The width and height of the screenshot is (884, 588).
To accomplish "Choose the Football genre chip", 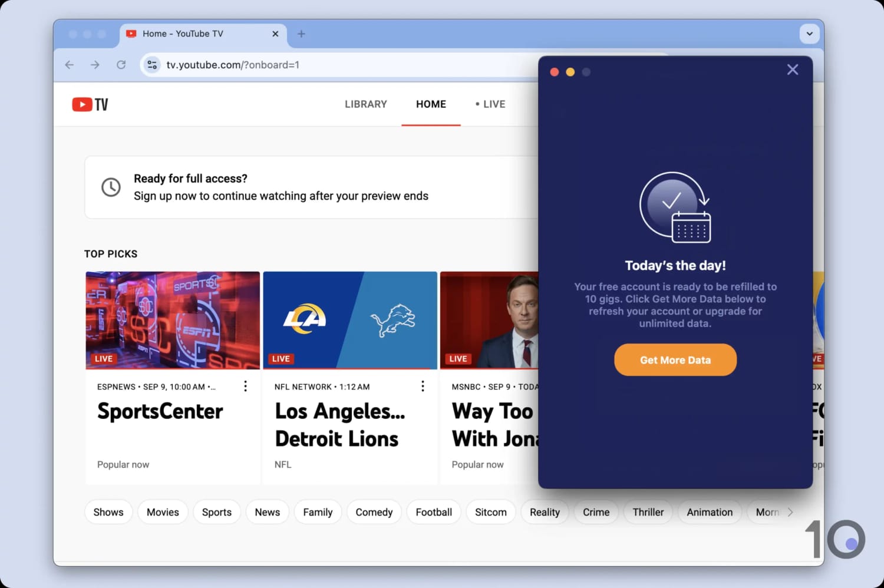I will click(434, 512).
